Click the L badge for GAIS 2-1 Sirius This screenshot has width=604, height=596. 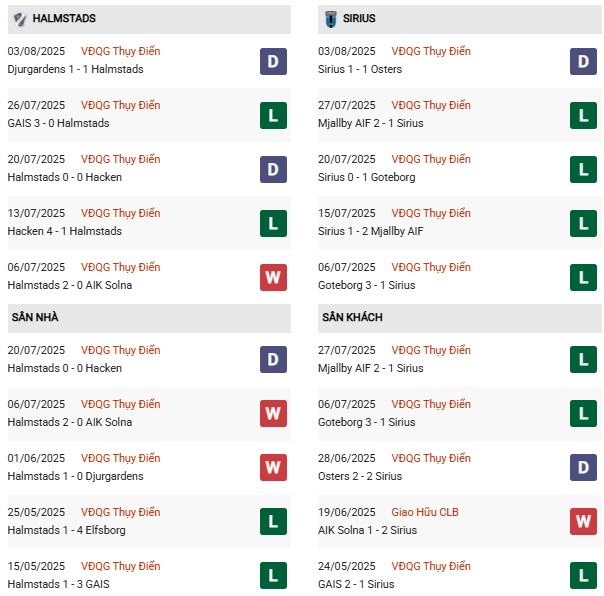(x=583, y=576)
